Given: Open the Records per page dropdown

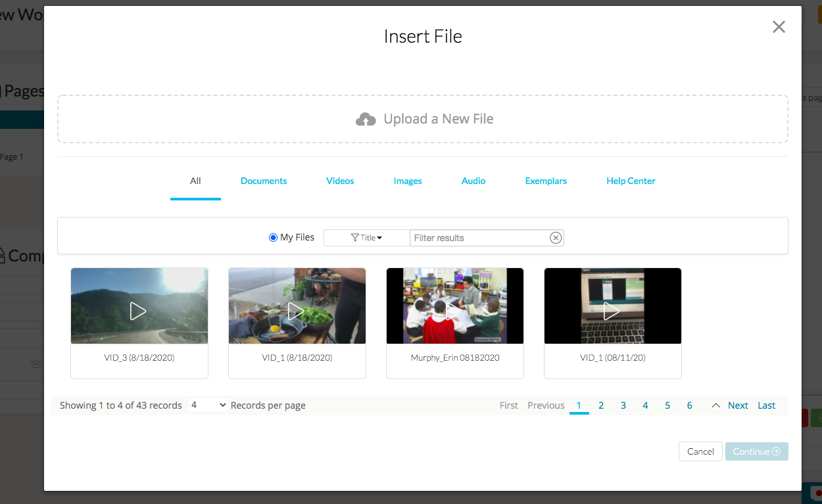Looking at the screenshot, I should [x=208, y=405].
